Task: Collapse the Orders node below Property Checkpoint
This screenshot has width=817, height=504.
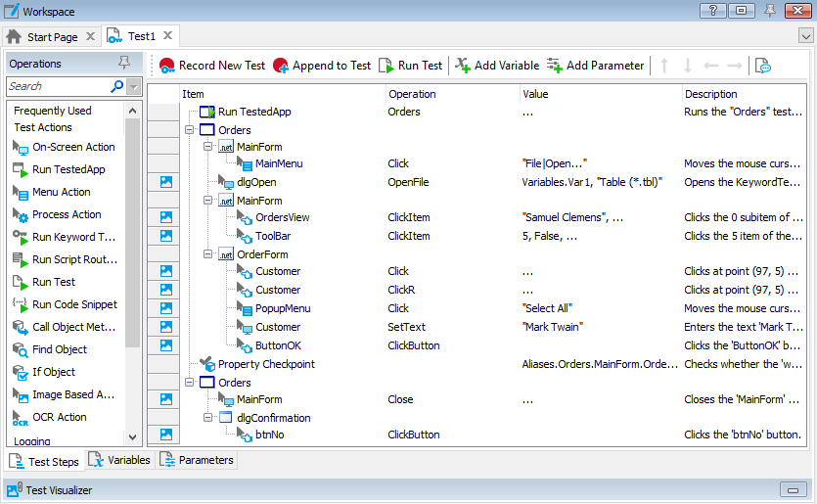Action: [x=189, y=383]
